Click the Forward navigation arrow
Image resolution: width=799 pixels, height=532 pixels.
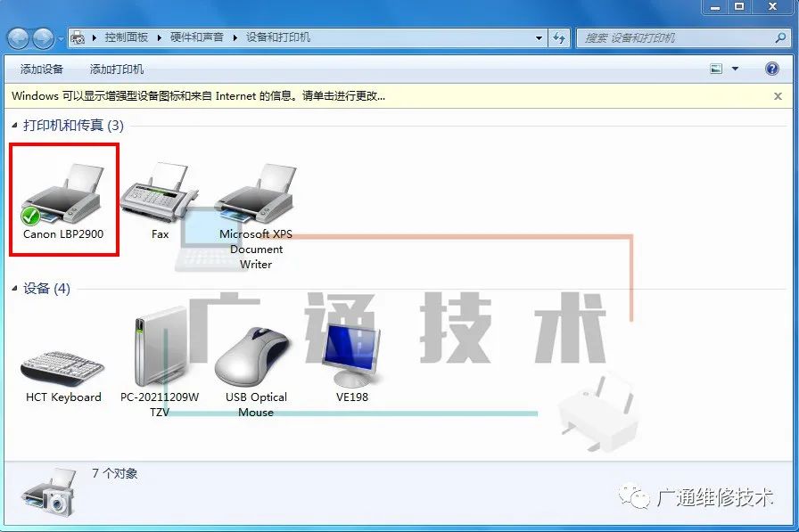(43, 38)
